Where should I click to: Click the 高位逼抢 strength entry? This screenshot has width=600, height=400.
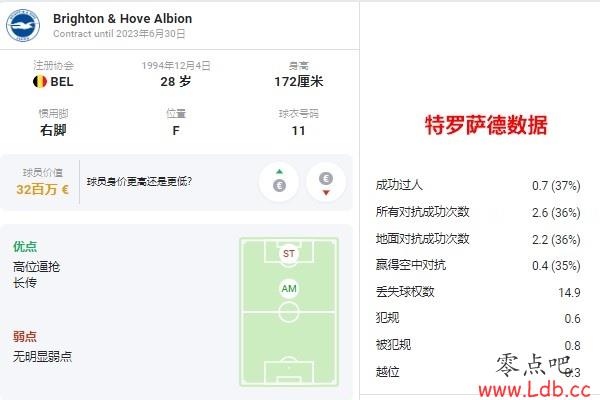point(36,266)
